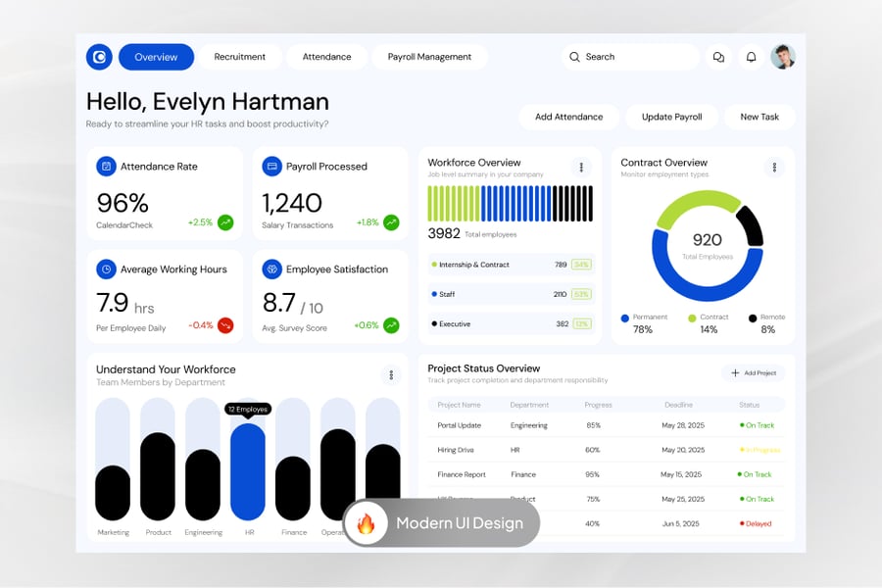Screen dimensions: 882x588
Task: Open the Payroll Management tab
Action: (429, 57)
